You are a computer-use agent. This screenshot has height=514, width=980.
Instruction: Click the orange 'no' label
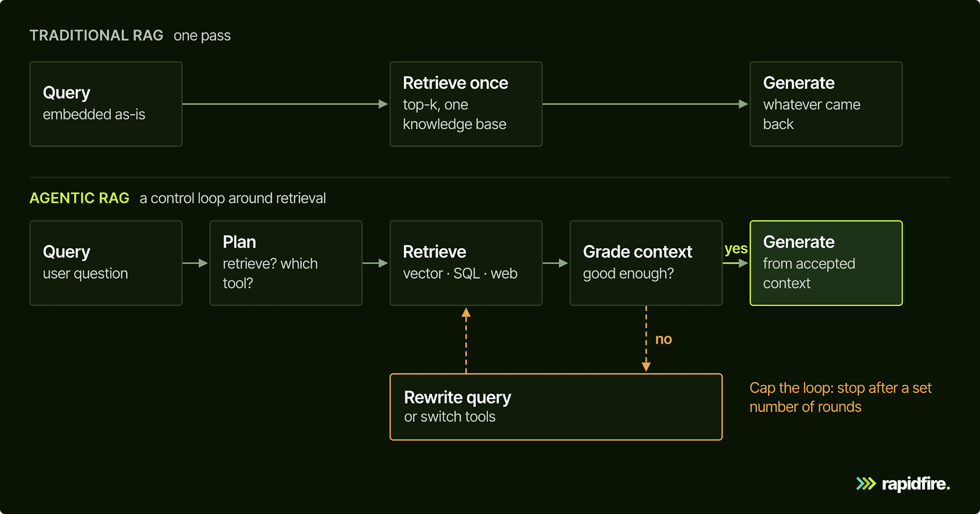[x=664, y=339]
